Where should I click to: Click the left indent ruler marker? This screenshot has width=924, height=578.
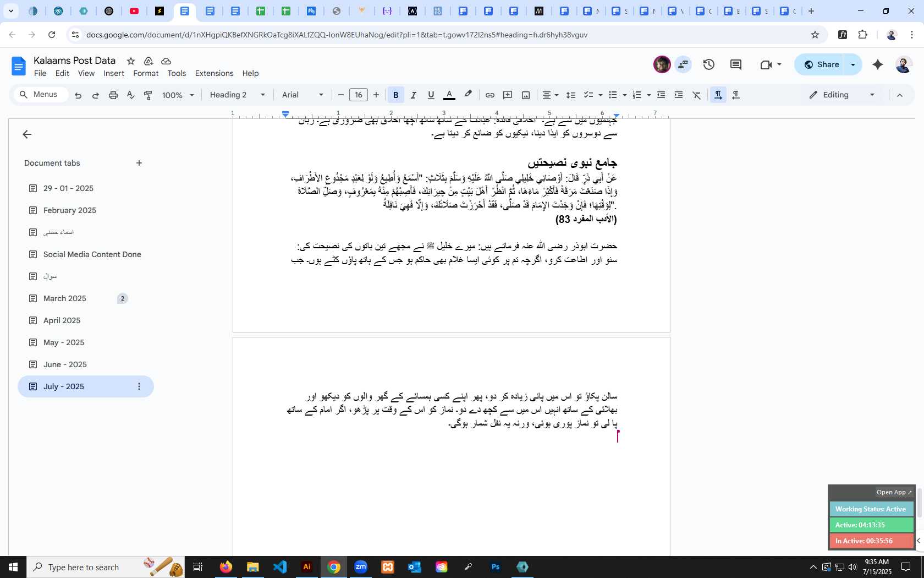[x=285, y=114]
